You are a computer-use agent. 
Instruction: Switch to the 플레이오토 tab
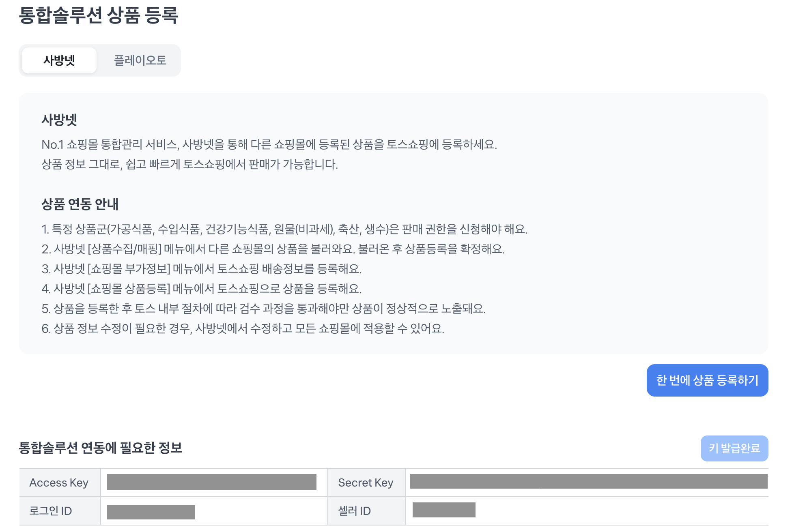pyautogui.click(x=140, y=60)
